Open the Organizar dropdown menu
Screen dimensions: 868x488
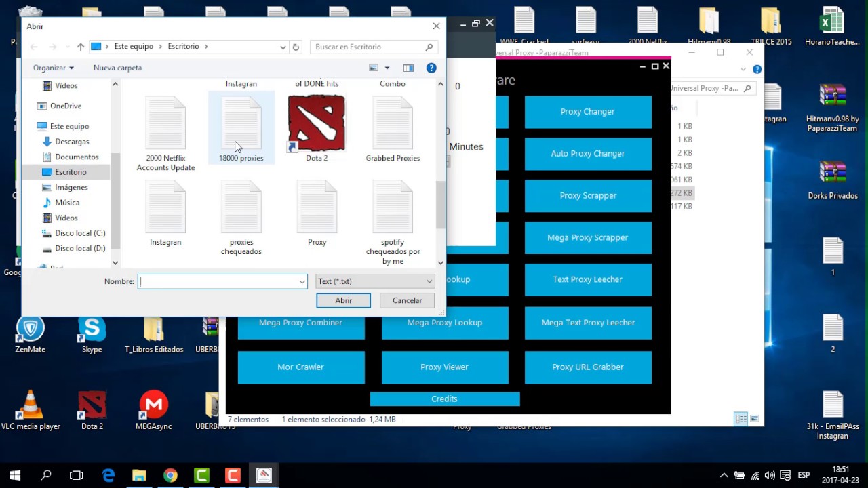point(53,68)
